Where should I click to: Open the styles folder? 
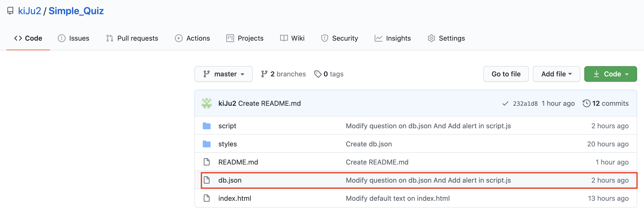(227, 144)
